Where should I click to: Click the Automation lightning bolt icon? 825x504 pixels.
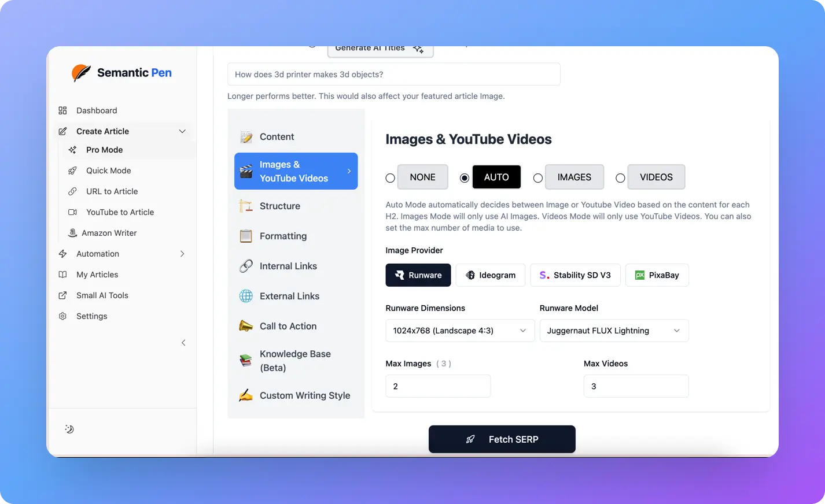coord(63,254)
